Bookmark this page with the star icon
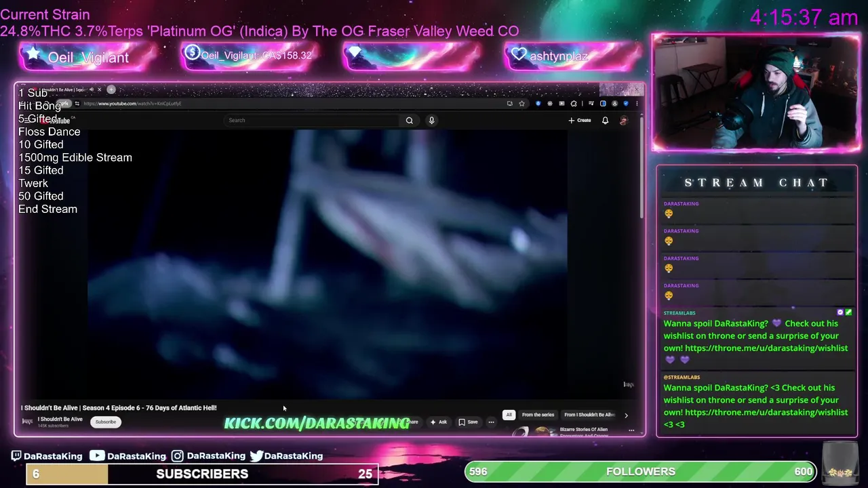 pos(521,104)
